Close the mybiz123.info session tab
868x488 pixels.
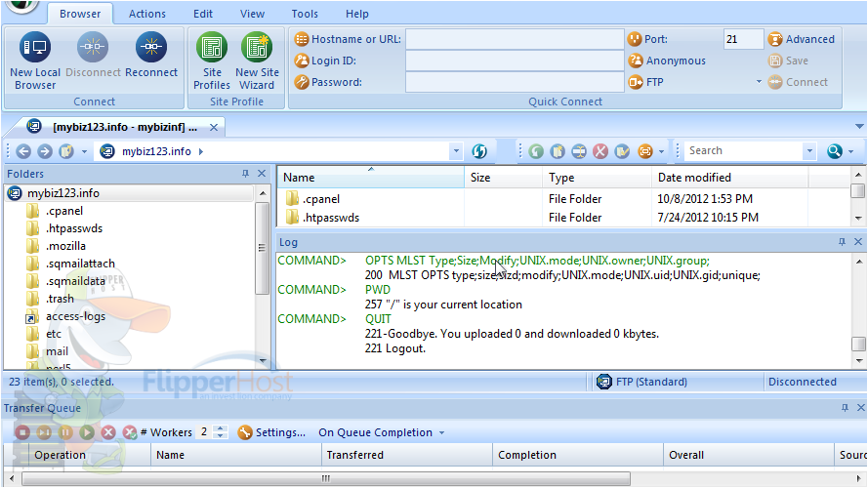214,128
